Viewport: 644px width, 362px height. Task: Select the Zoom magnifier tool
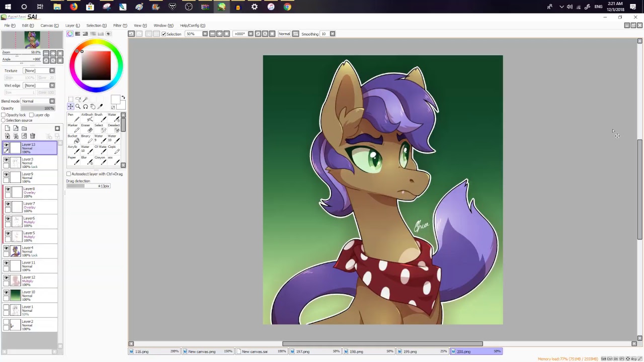[x=78, y=106]
